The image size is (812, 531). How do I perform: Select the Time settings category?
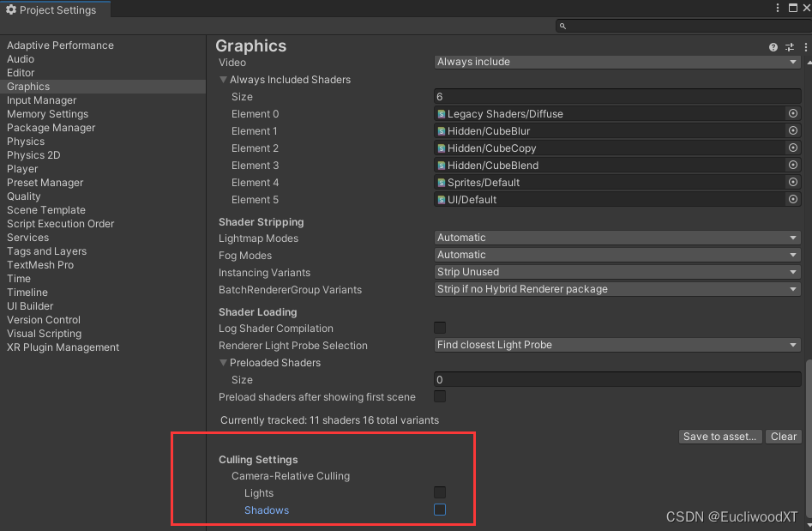[x=19, y=279]
